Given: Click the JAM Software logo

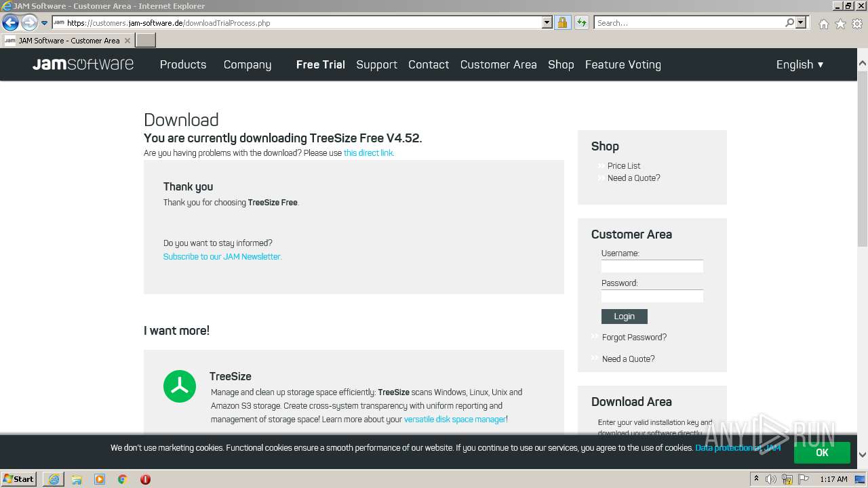Looking at the screenshot, I should pos(83,64).
